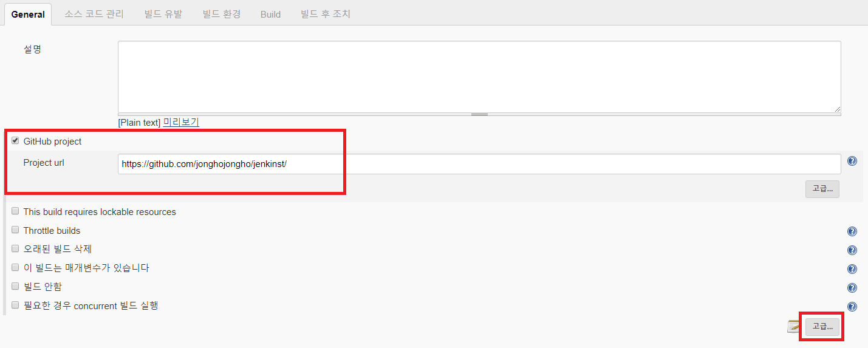Open help for 빌드 안함 option

click(x=852, y=287)
